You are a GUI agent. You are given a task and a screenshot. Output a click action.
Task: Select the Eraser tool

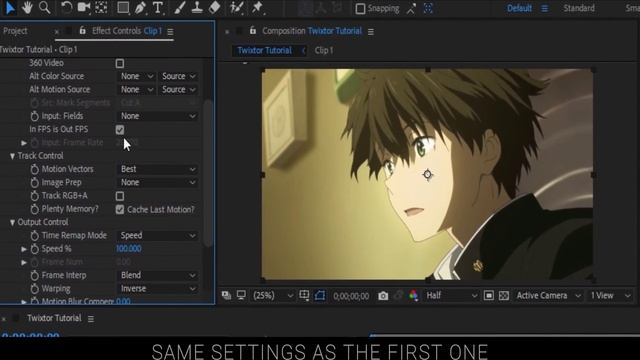click(215, 7)
